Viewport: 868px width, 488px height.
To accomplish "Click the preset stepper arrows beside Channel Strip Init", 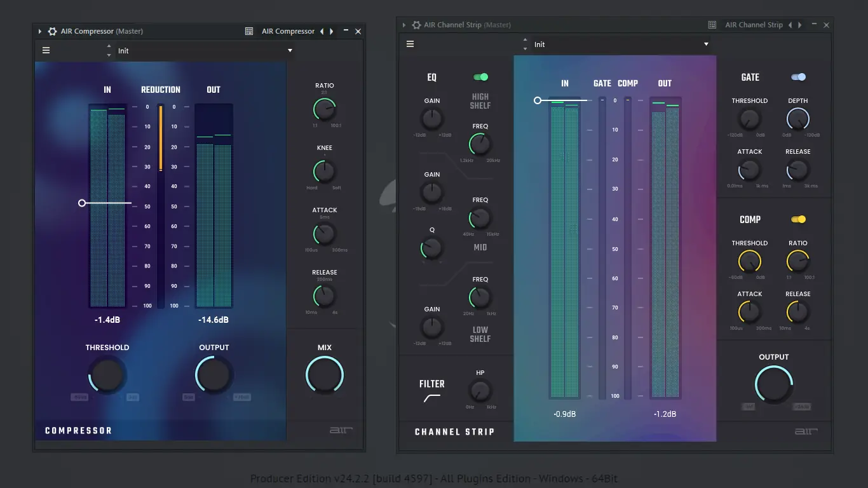I will click(525, 44).
